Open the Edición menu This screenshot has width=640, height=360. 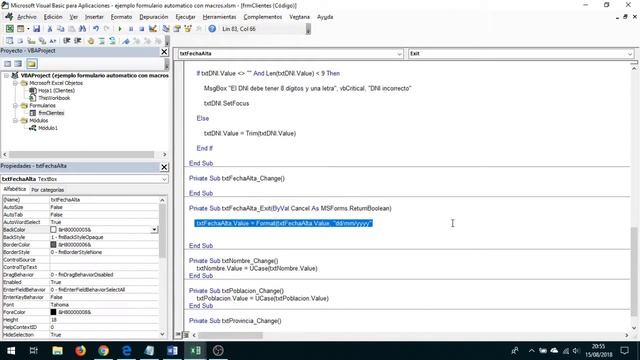click(53, 17)
